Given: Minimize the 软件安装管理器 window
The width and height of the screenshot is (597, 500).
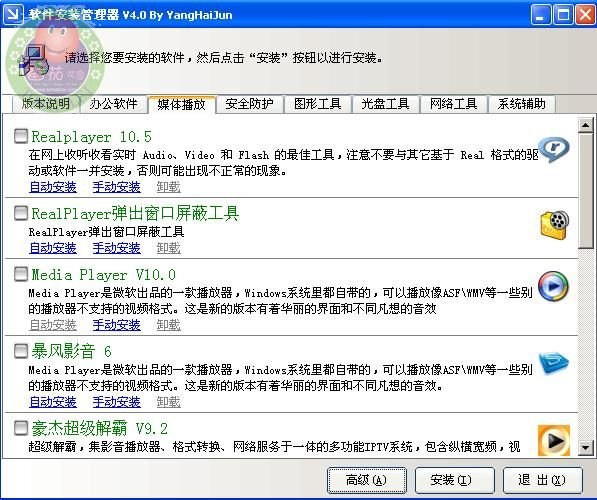Looking at the screenshot, I should [541, 15].
